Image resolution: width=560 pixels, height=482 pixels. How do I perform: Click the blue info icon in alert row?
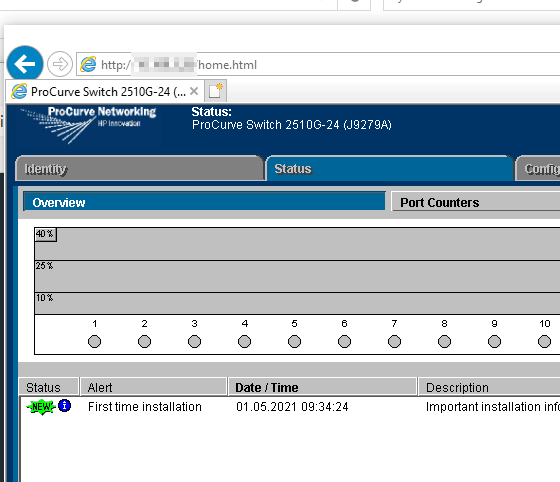click(x=65, y=406)
